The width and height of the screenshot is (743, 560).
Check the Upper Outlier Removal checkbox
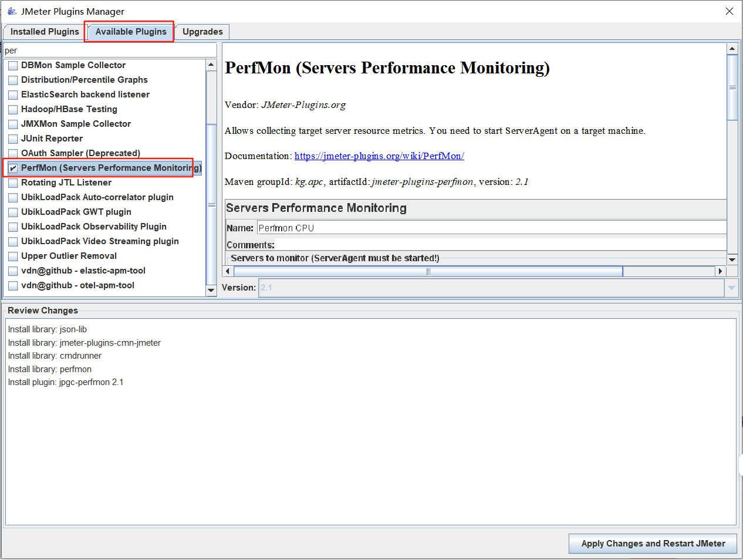13,257
